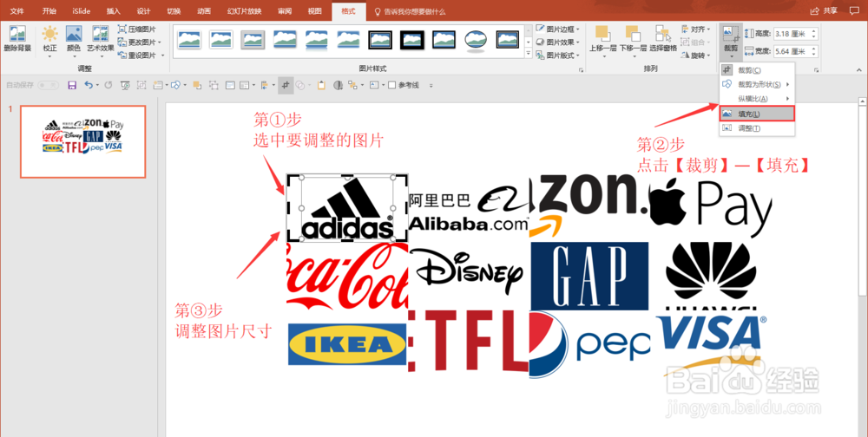Open the 艺术效果 artistic effects tool
This screenshot has height=437, width=868.
coord(100,40)
